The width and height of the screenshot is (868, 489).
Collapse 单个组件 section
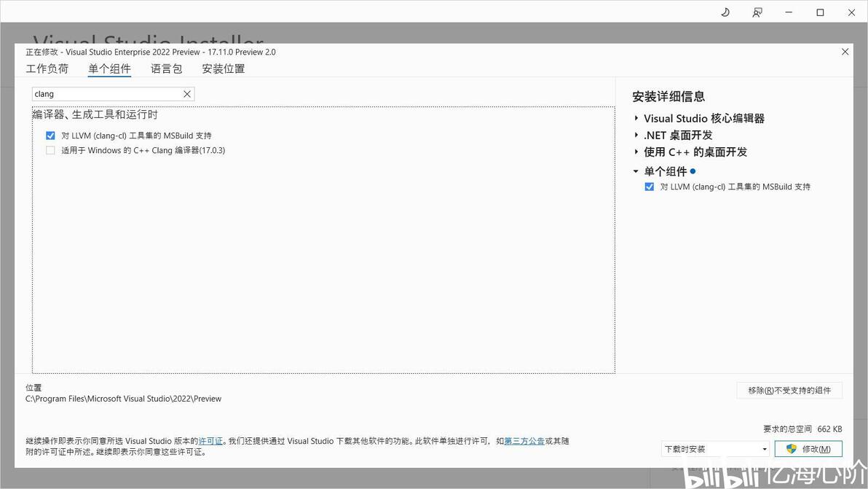click(636, 171)
